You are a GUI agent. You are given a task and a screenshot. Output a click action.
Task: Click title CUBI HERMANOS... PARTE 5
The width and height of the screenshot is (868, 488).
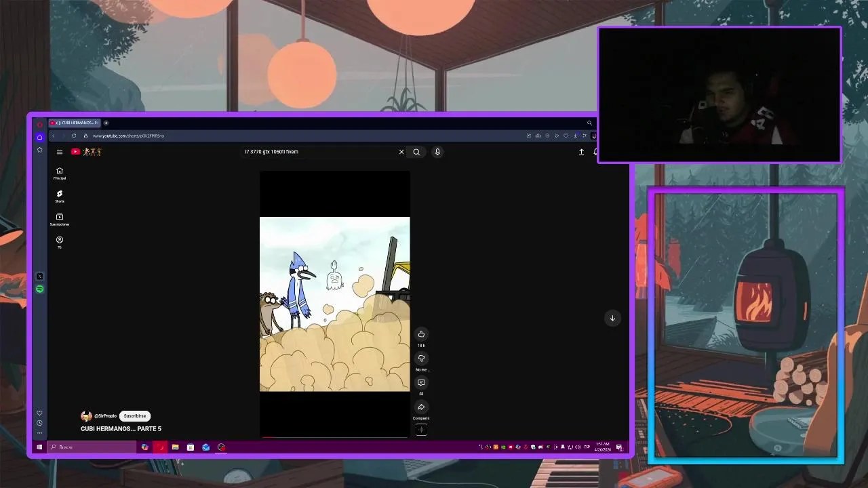pos(121,429)
